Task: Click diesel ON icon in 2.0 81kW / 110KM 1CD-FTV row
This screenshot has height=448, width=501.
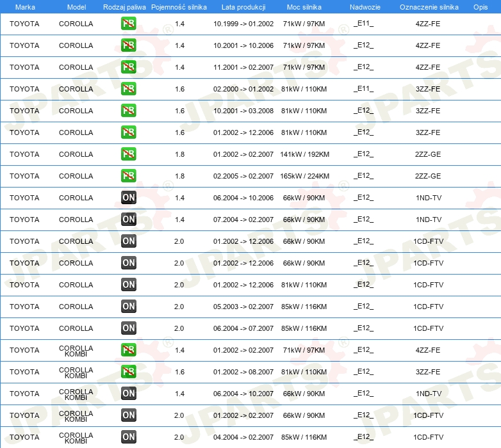Action: click(x=128, y=285)
